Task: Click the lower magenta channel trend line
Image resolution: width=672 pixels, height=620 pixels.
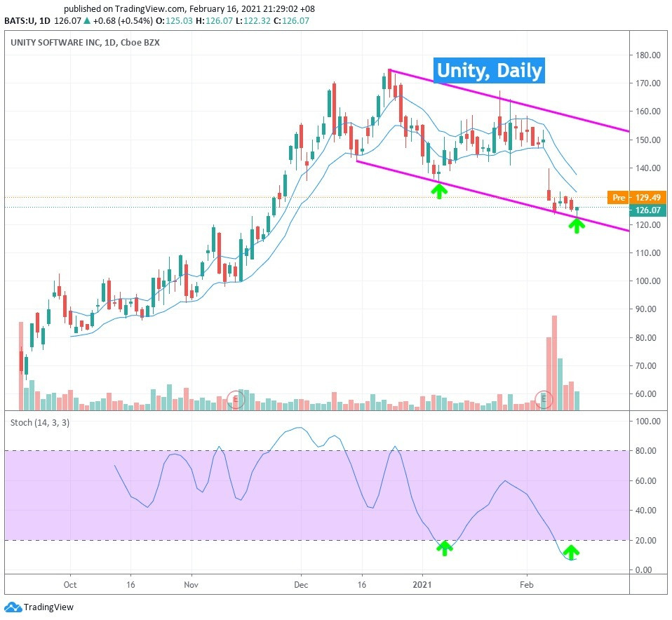Action: [x=493, y=196]
